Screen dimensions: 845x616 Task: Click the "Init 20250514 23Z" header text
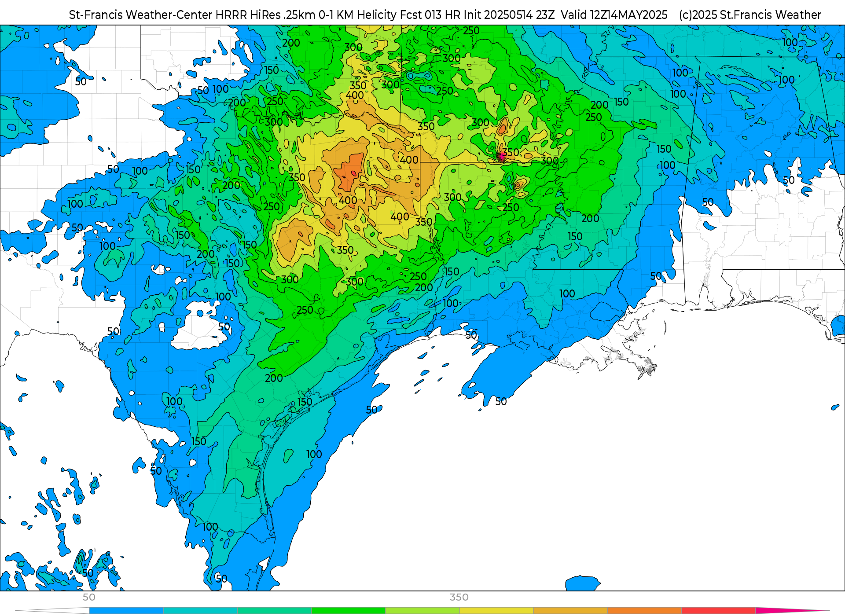509,15
